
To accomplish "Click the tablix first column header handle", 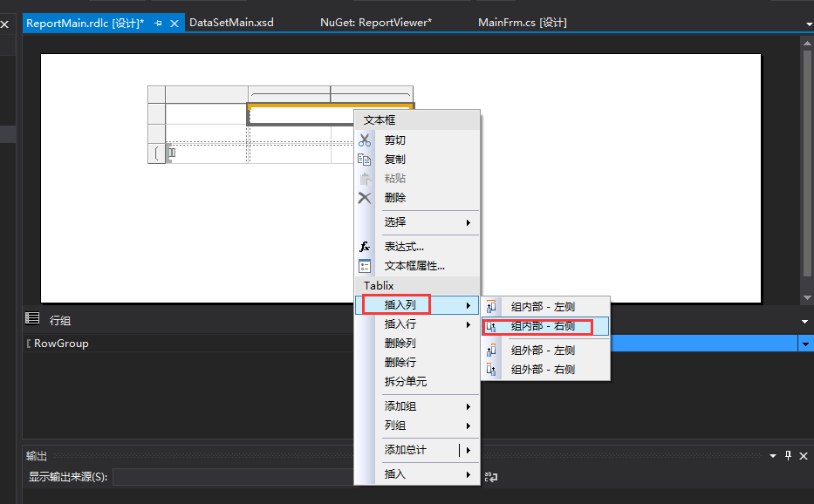I will point(207,94).
